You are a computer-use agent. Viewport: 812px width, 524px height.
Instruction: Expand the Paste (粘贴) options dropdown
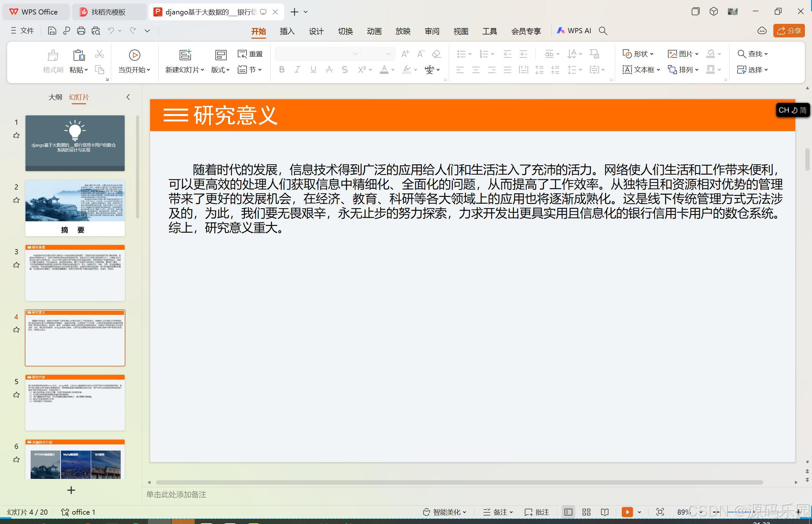[87, 70]
